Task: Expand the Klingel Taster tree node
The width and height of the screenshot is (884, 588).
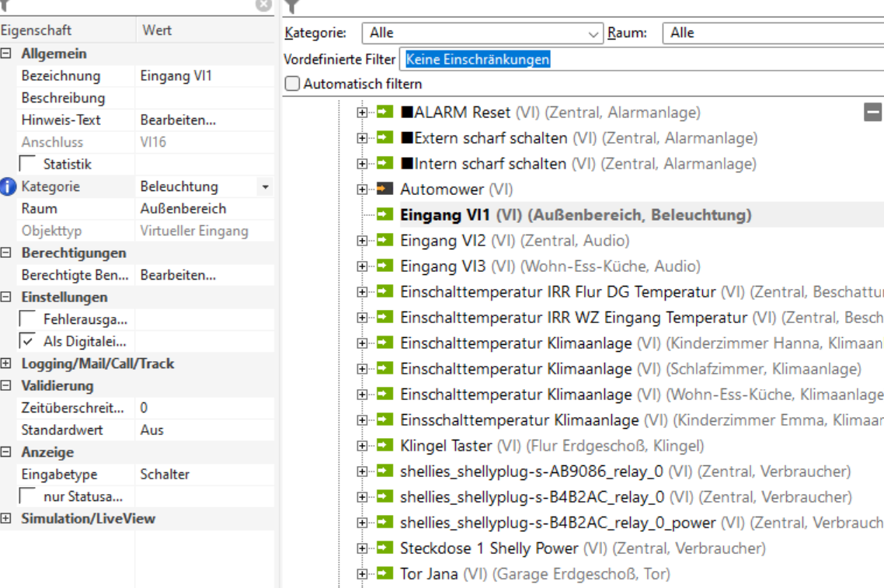Action: click(x=362, y=446)
